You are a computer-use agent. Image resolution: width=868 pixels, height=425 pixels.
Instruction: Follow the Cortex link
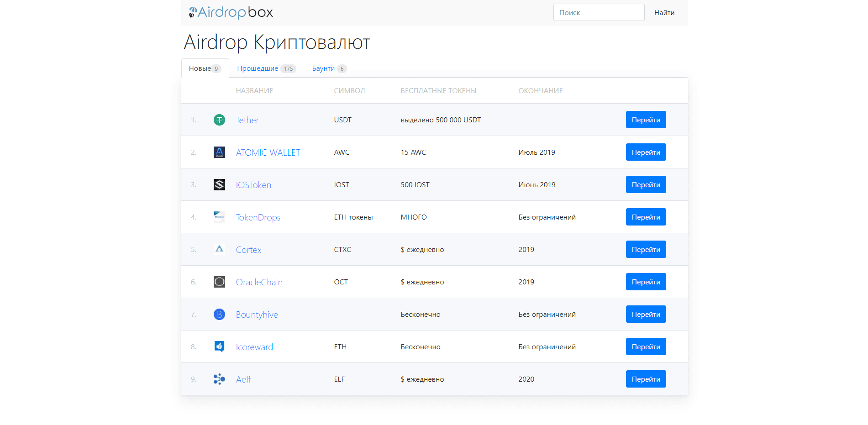248,249
